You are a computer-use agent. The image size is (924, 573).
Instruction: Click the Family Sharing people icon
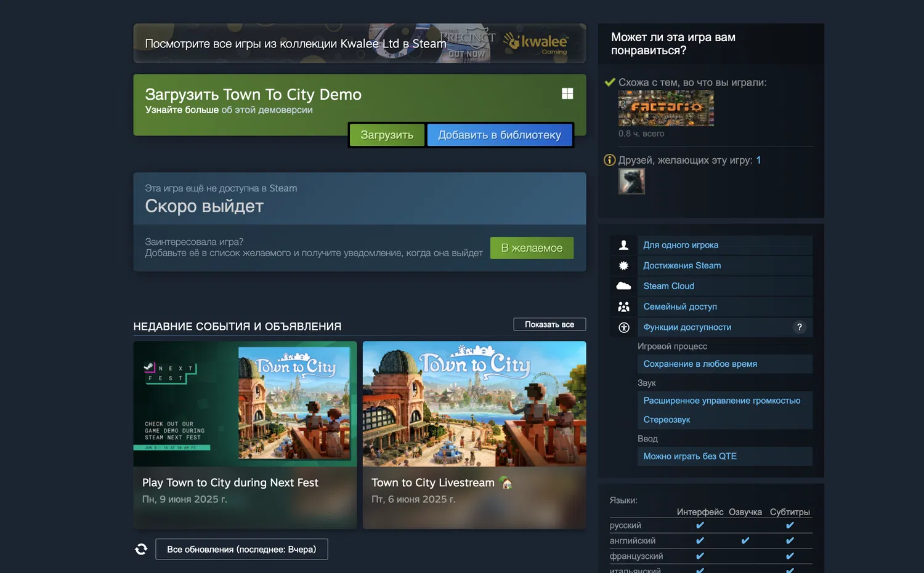tap(623, 307)
